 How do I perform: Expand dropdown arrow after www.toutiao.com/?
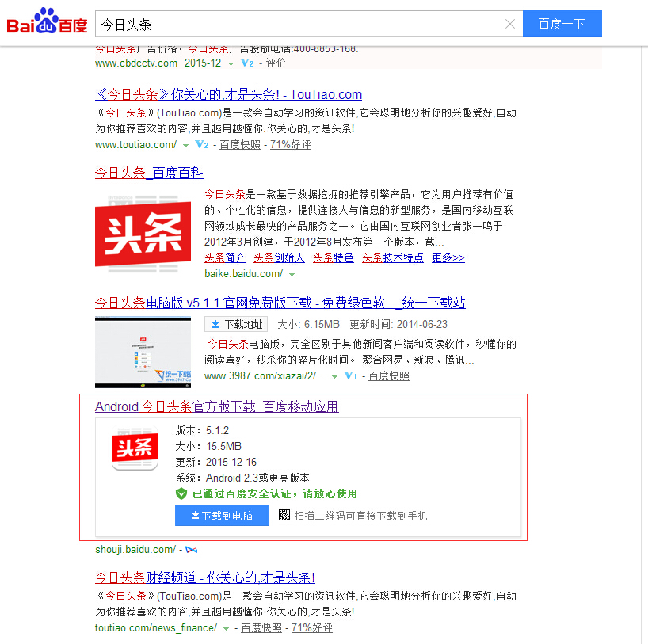click(x=185, y=146)
